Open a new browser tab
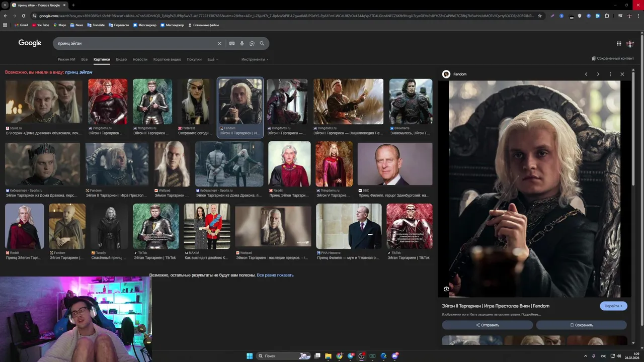This screenshot has height=362, width=644. [73, 5]
